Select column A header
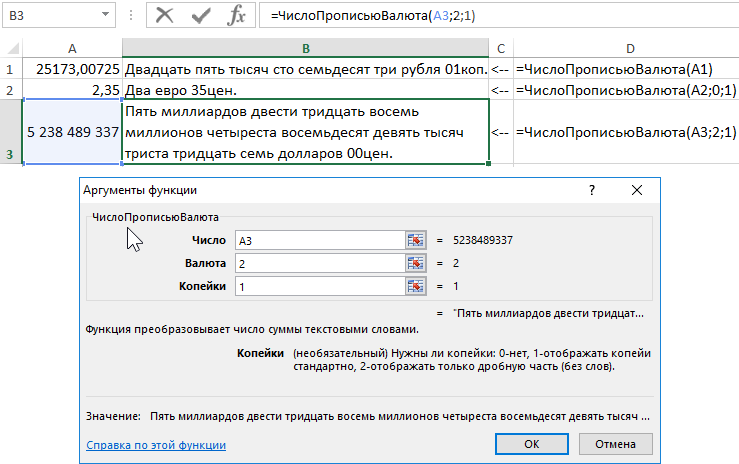The image size is (739, 464). [x=72, y=49]
